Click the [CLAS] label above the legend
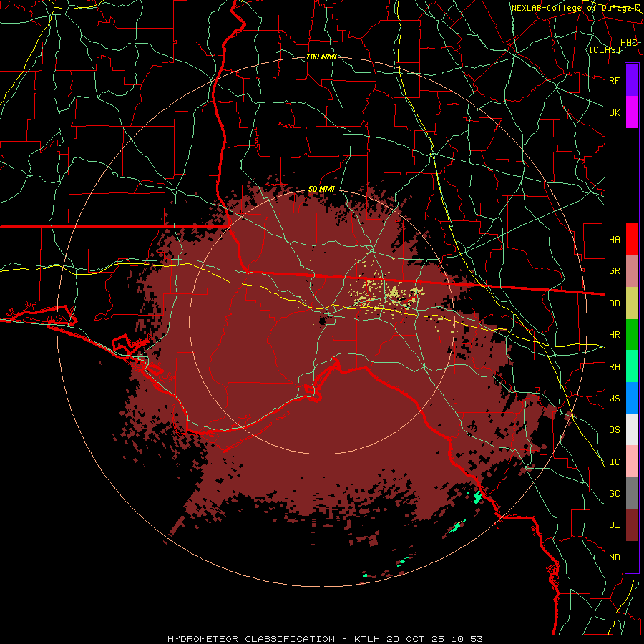Screen dimensions: 644x644 pos(605,49)
